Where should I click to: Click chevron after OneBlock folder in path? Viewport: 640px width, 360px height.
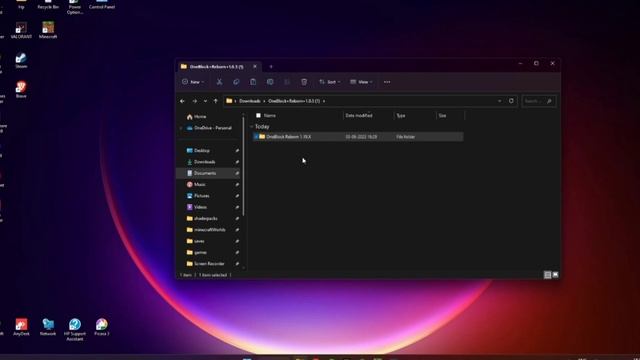point(324,101)
